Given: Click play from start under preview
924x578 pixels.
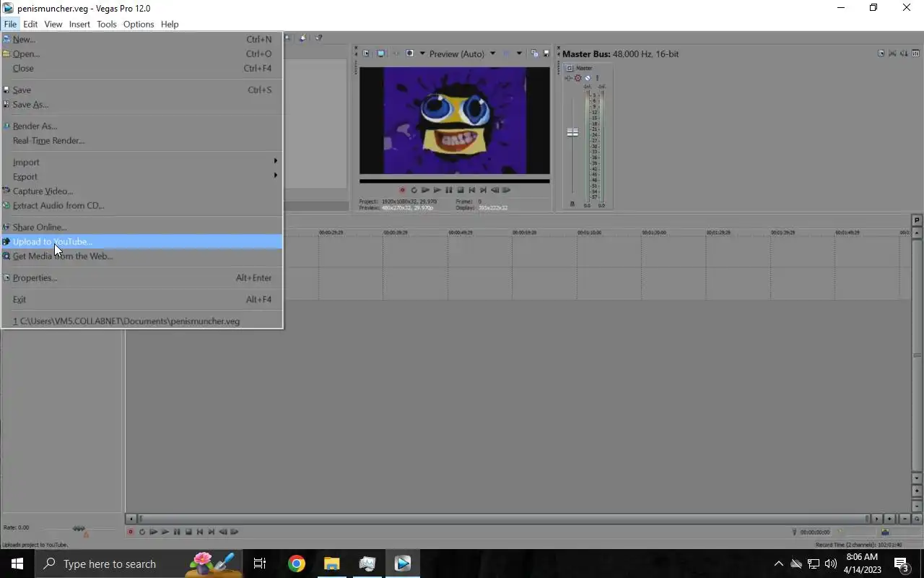Looking at the screenshot, I should (425, 190).
